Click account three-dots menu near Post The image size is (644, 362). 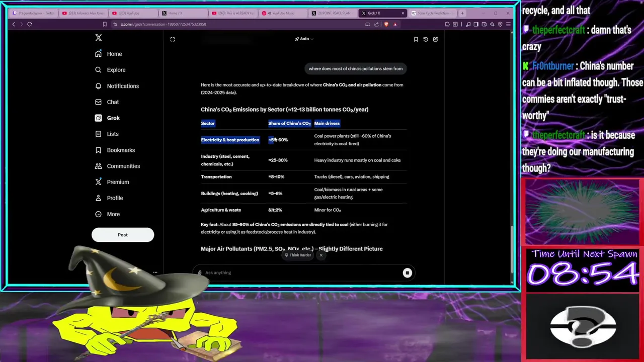[x=155, y=273]
